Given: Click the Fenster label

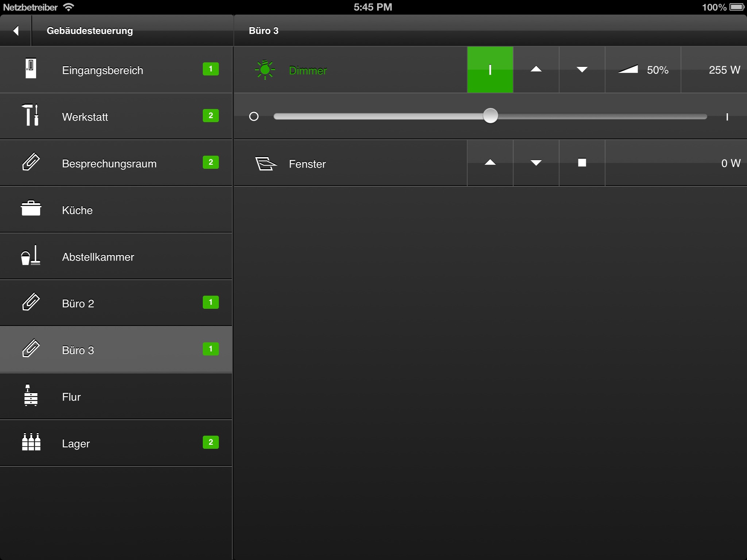Looking at the screenshot, I should pos(307,164).
